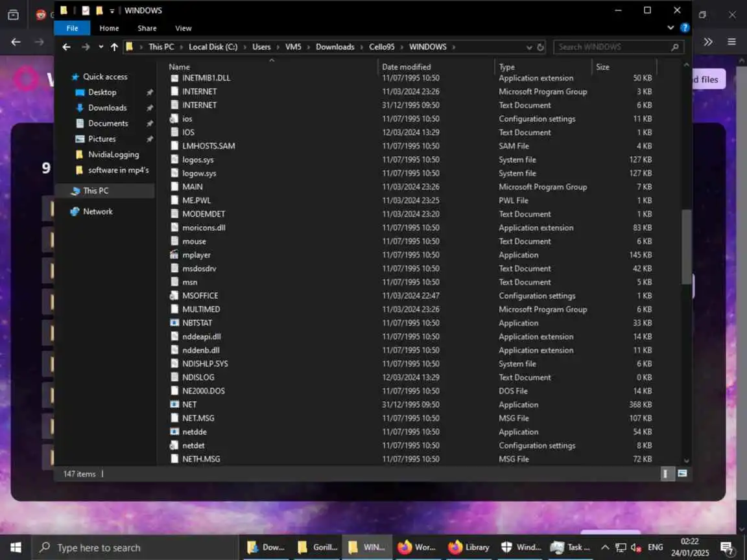Show hidden system tray icons

[604, 548]
